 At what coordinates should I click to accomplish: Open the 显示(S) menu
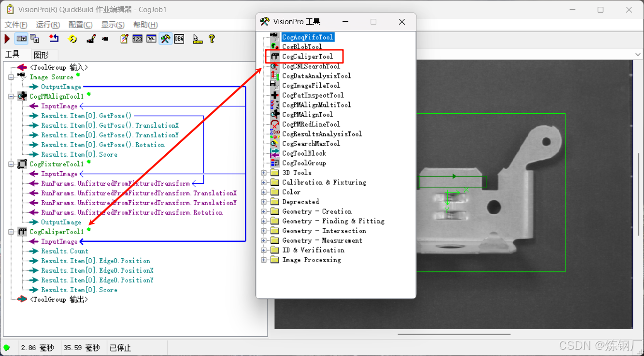pyautogui.click(x=113, y=25)
